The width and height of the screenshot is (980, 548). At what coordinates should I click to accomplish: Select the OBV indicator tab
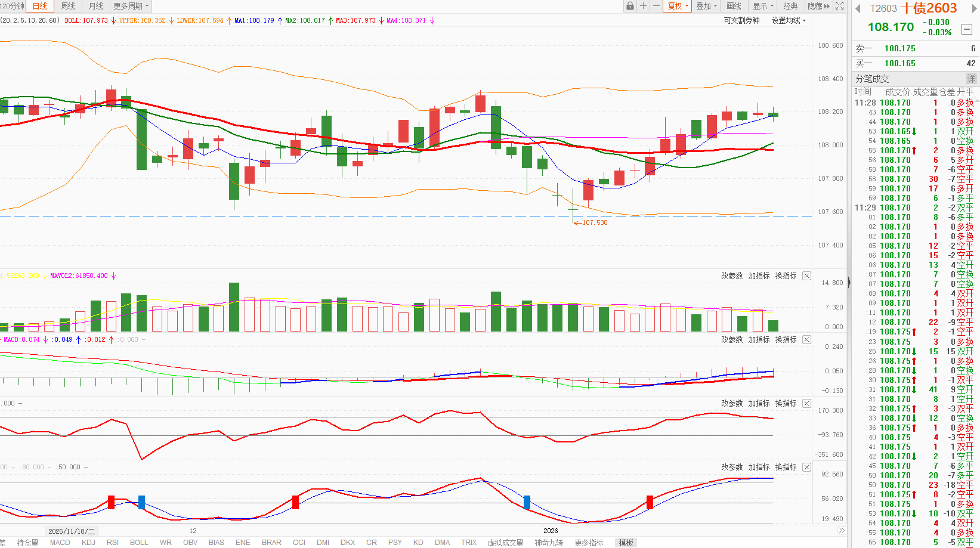click(x=190, y=543)
